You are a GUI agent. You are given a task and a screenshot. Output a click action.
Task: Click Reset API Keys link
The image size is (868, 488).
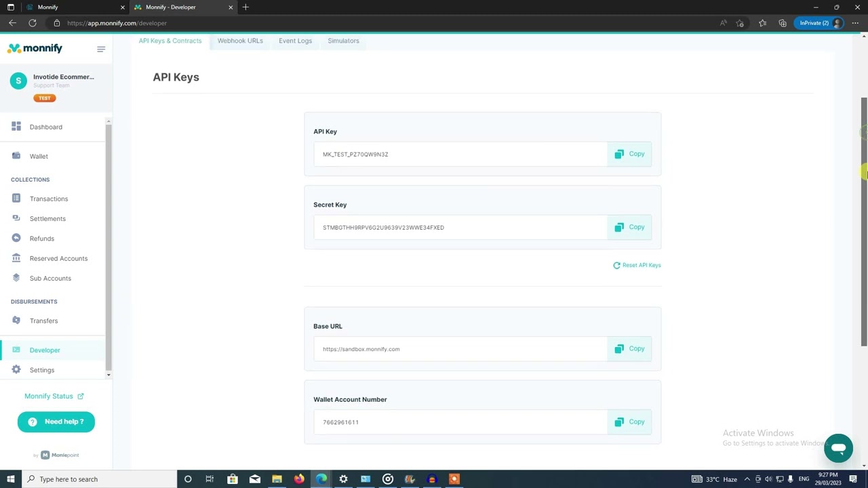[x=637, y=265]
